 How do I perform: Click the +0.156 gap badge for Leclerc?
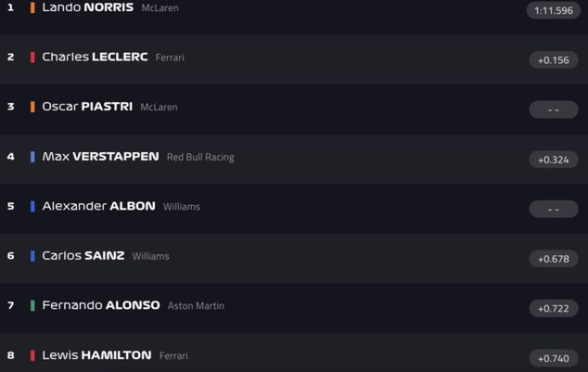coord(554,60)
